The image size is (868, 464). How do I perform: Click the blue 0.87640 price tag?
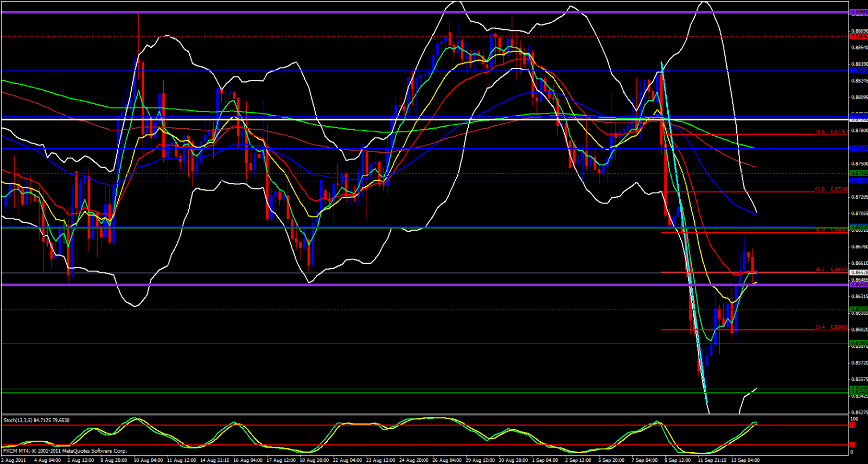(858, 148)
